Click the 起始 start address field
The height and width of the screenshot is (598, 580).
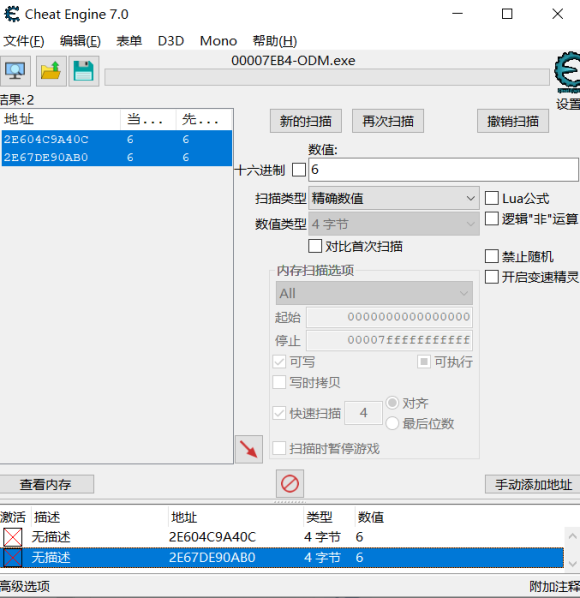[389, 317]
